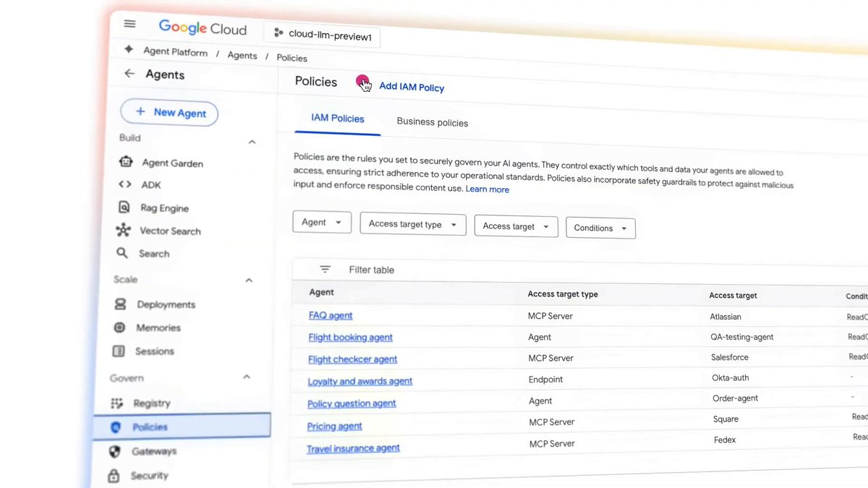
Task: Click the Security lock icon
Action: click(114, 476)
